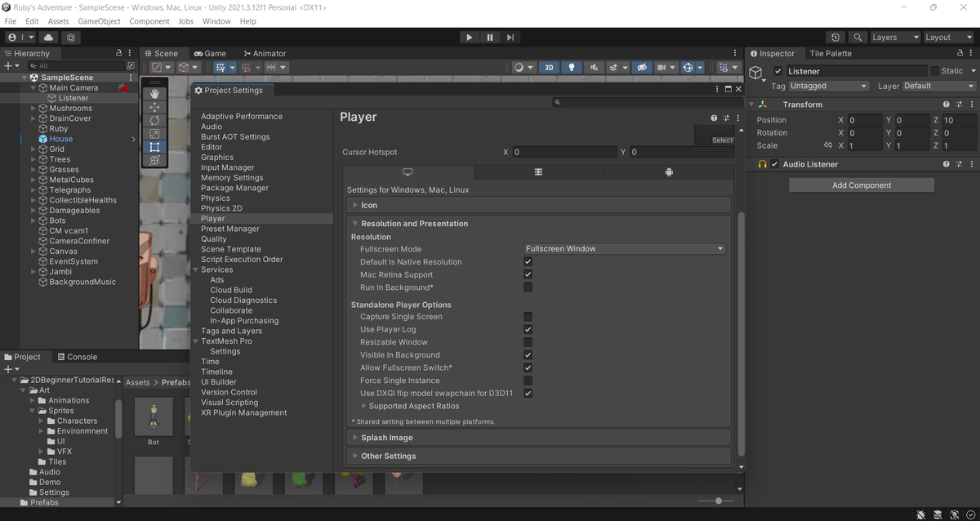Open the global search magnifier icon
This screenshot has height=521, width=980.
tap(857, 38)
